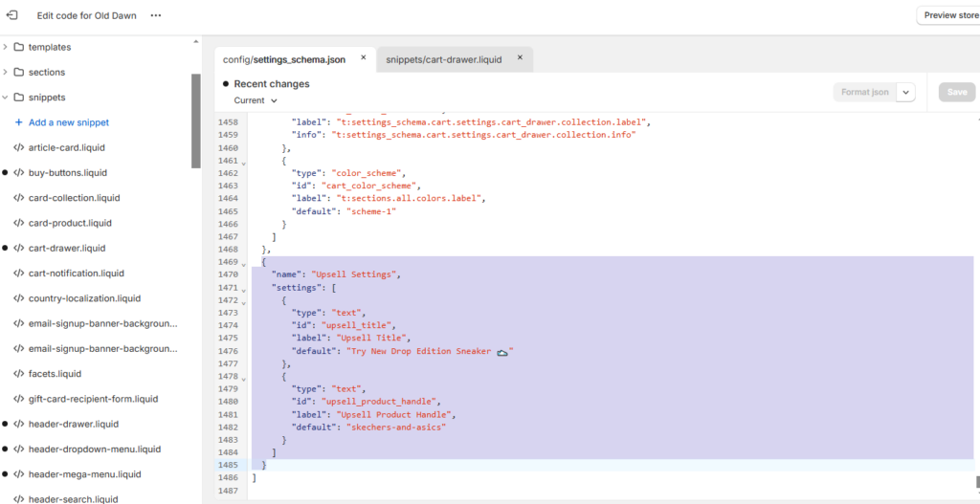Click "upsell_product_handle" on line 1480
The image size is (980, 504).
coord(381,402)
